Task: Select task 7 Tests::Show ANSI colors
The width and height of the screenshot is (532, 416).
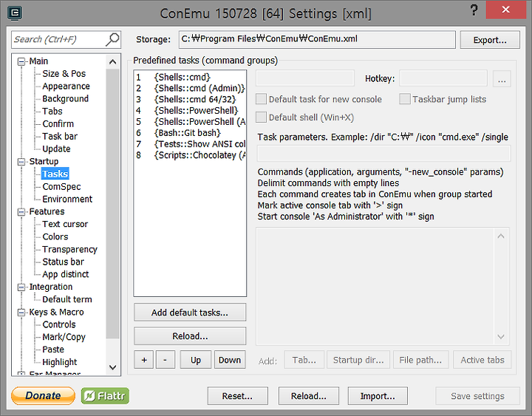Action: [190, 144]
